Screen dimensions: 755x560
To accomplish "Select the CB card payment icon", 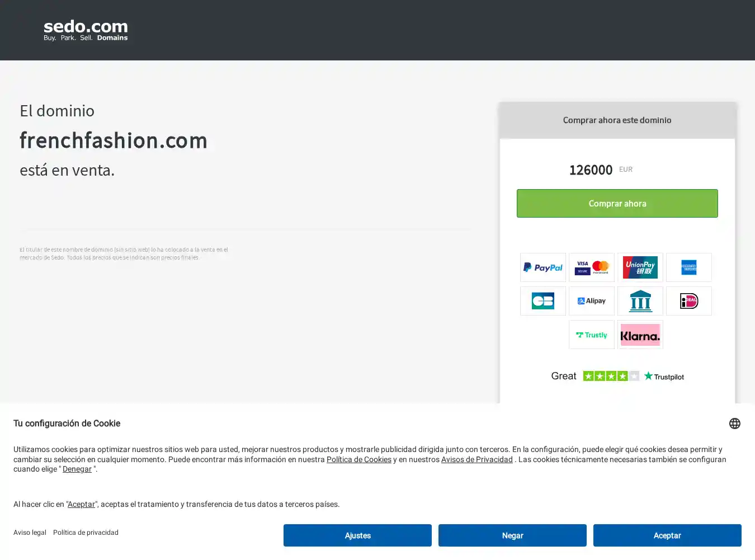I will click(543, 301).
